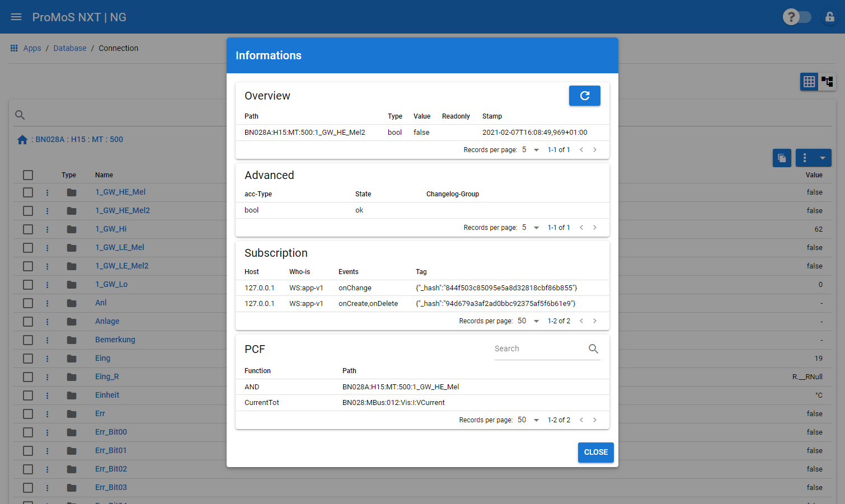Open row menu for Bemerkung
Viewport: 845px width, 504px height.
(x=47, y=340)
